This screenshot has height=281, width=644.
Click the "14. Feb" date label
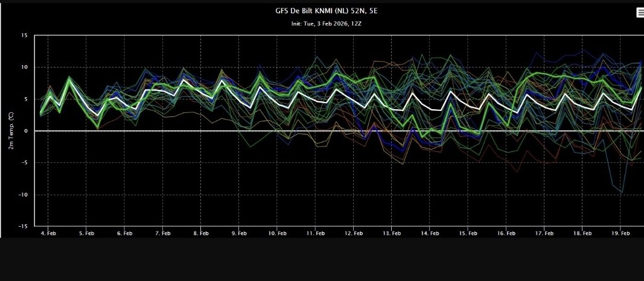pyautogui.click(x=430, y=233)
